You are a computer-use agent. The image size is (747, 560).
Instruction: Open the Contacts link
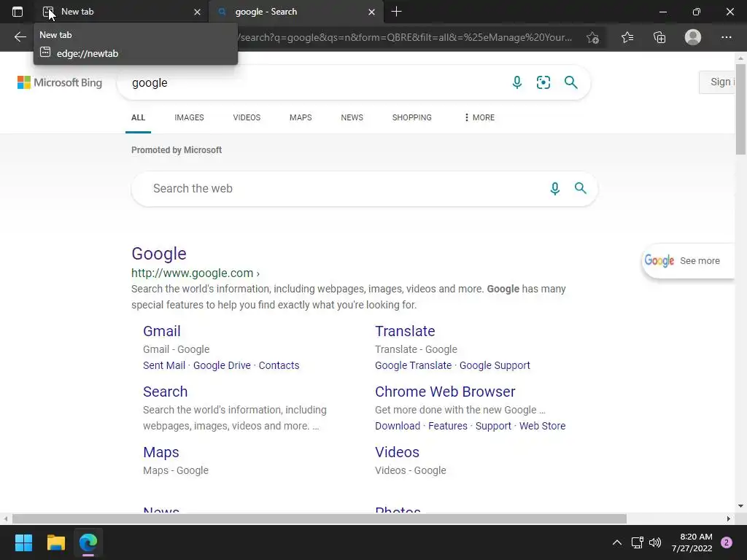click(279, 365)
